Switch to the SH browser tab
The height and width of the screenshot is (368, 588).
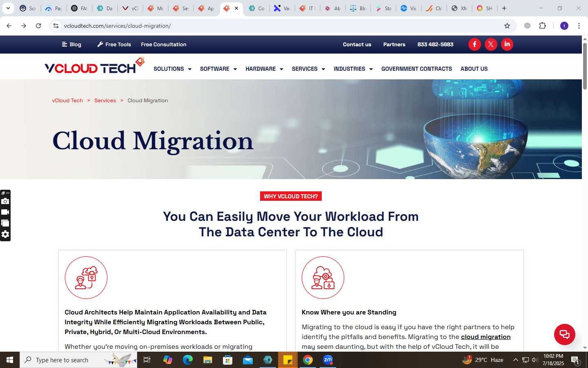click(x=485, y=8)
